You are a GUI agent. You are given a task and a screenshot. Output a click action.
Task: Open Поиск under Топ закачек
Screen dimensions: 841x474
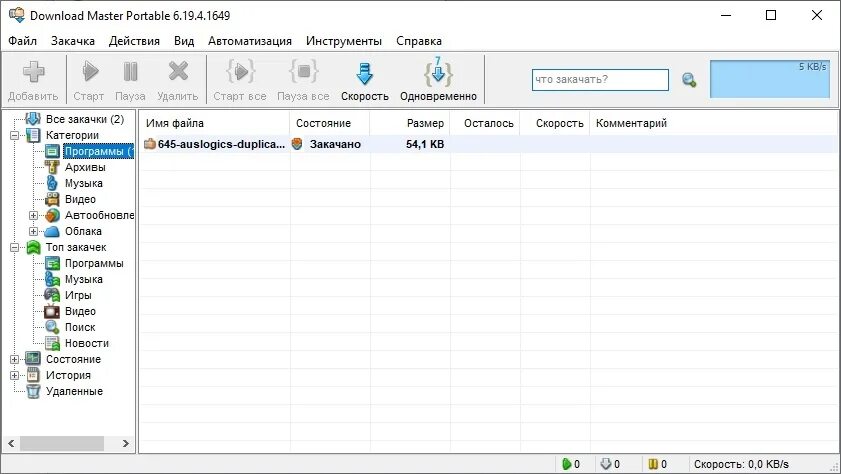click(80, 327)
